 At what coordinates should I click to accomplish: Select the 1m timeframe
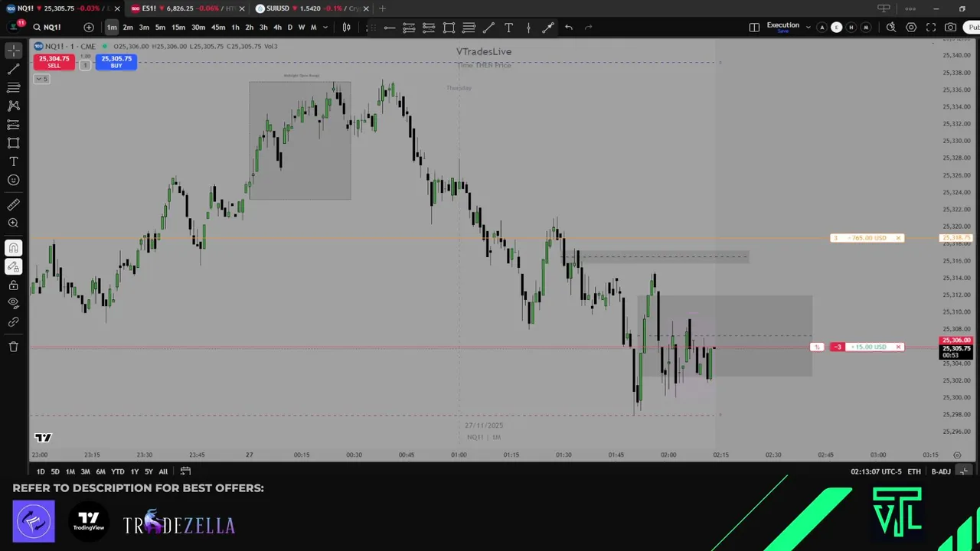tap(112, 28)
